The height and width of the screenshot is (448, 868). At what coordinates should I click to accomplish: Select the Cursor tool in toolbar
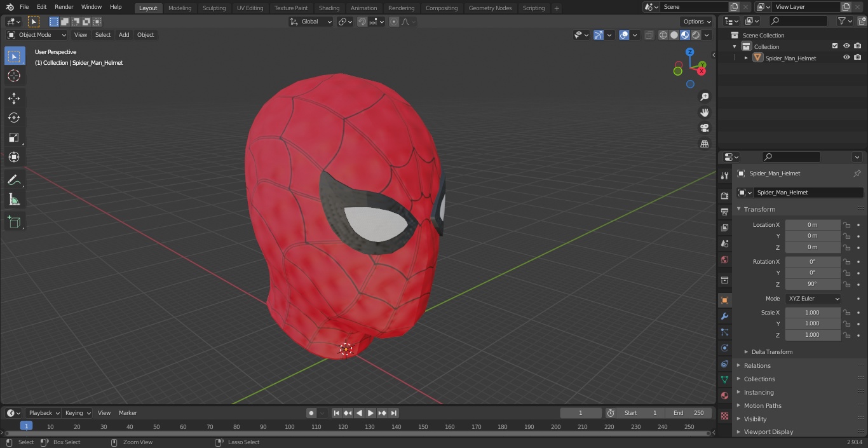tap(14, 76)
